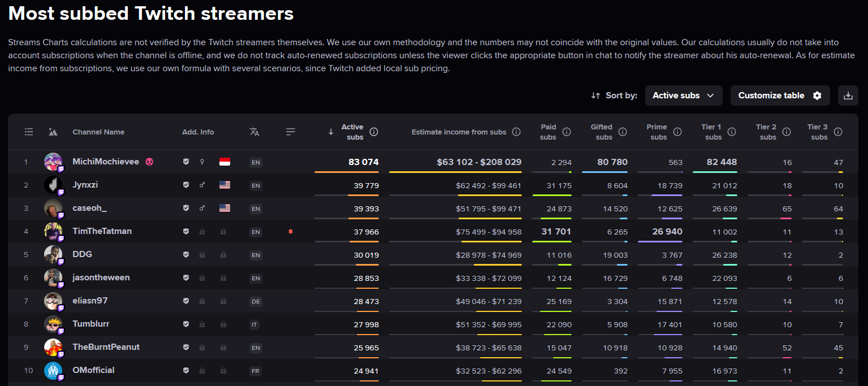This screenshot has width=868, height=386.
Task: Click the EN language tag in Jynxzi row
Action: pos(256,185)
